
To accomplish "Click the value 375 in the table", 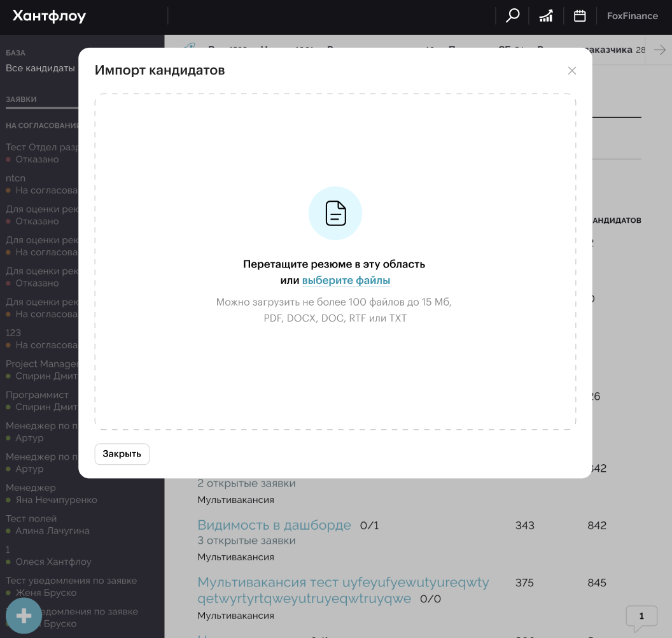I will 524,583.
